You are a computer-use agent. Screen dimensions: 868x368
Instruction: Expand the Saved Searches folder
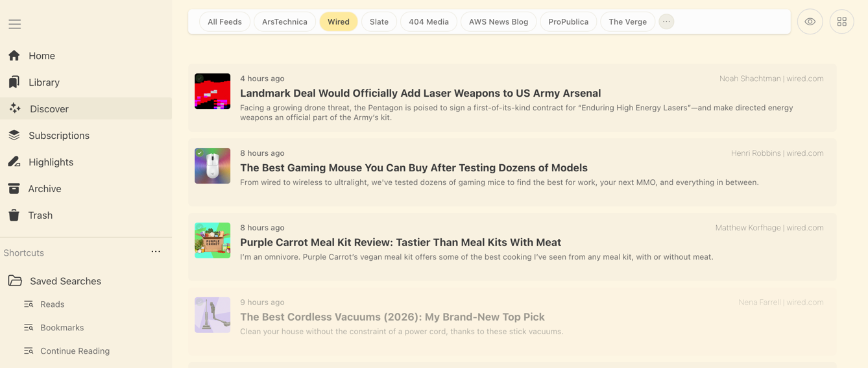tap(66, 281)
